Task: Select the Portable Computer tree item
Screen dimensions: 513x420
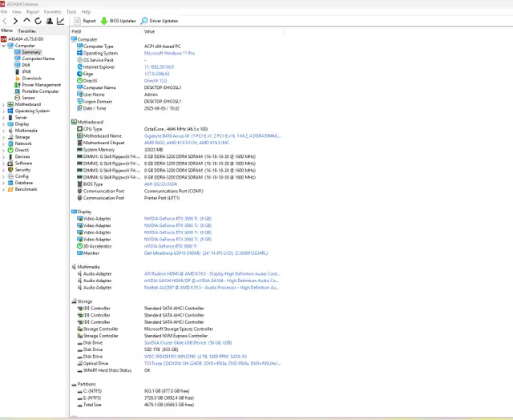Action: pos(41,91)
